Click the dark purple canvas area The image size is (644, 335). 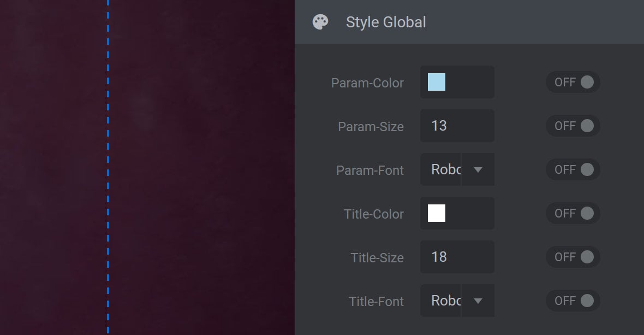(x=201, y=167)
